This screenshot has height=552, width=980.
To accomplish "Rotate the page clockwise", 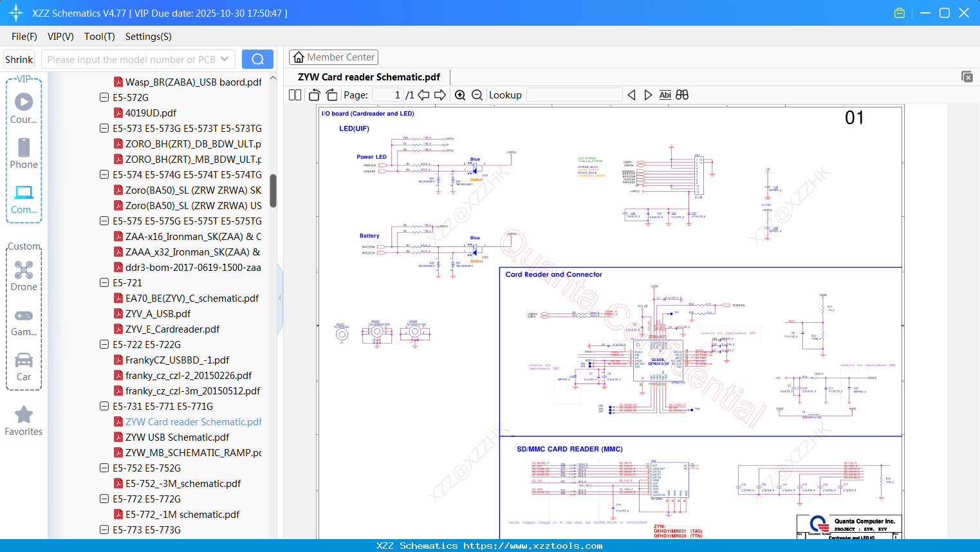I will click(x=331, y=95).
